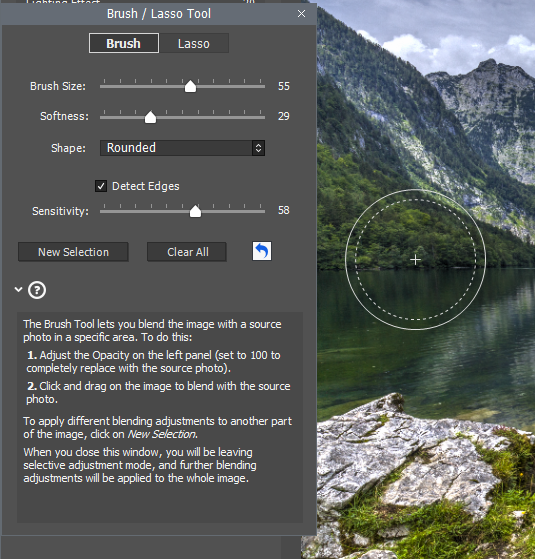Click the question mark help icon
The width and height of the screenshot is (535, 559).
click(x=37, y=290)
